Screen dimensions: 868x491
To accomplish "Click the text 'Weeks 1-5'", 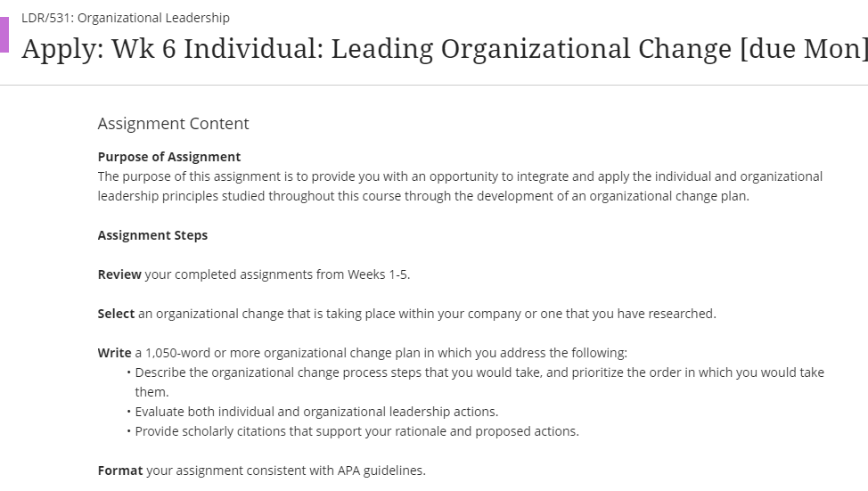I will [378, 274].
